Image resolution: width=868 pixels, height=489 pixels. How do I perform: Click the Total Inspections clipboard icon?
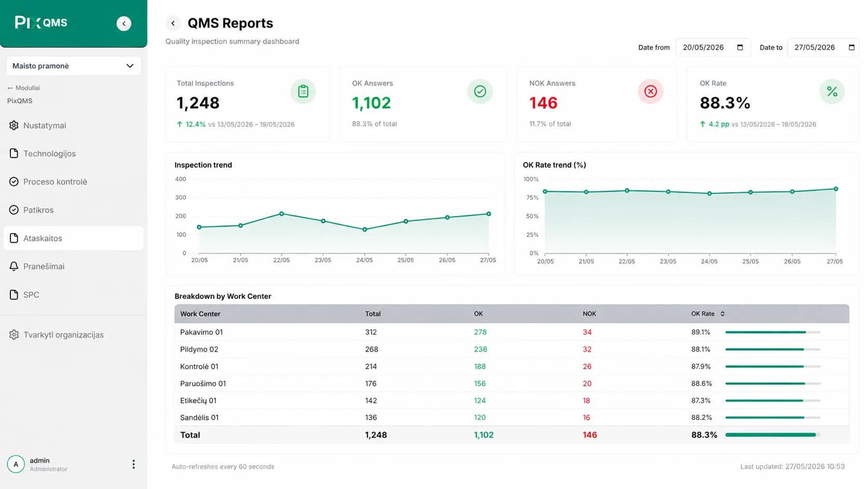(x=303, y=91)
